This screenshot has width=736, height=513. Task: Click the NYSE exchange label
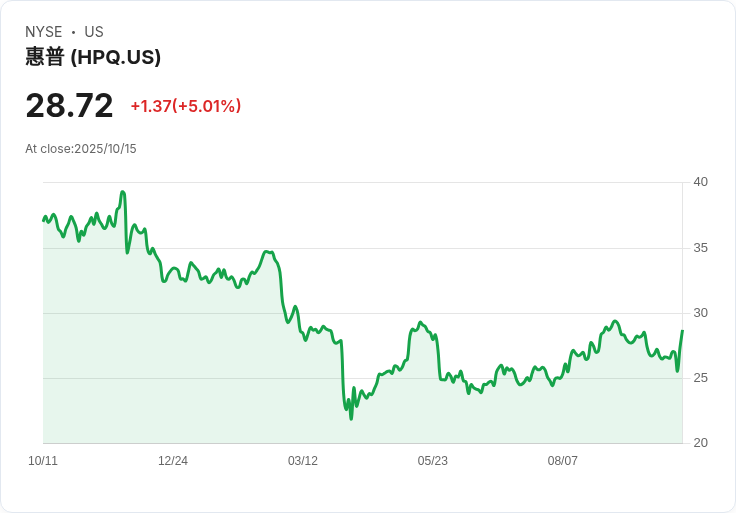click(x=44, y=32)
